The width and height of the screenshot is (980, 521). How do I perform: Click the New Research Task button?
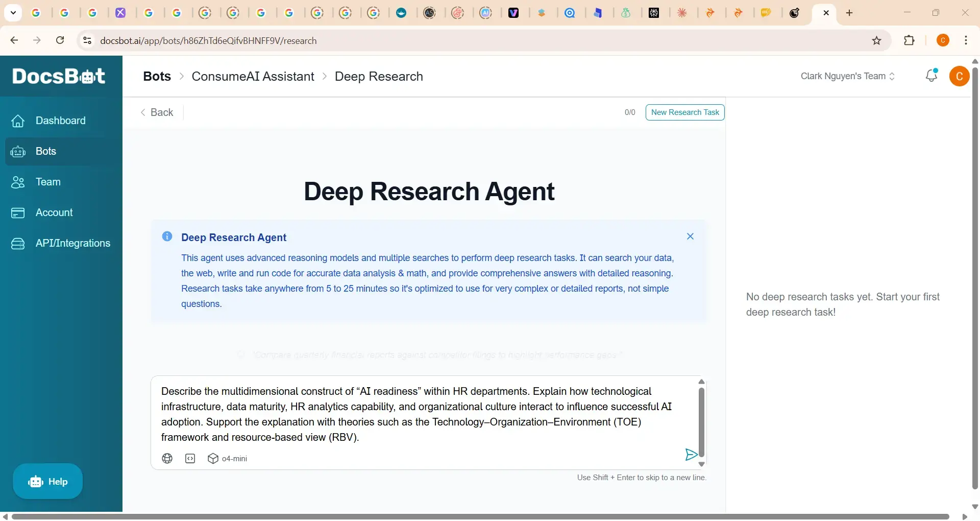(684, 112)
